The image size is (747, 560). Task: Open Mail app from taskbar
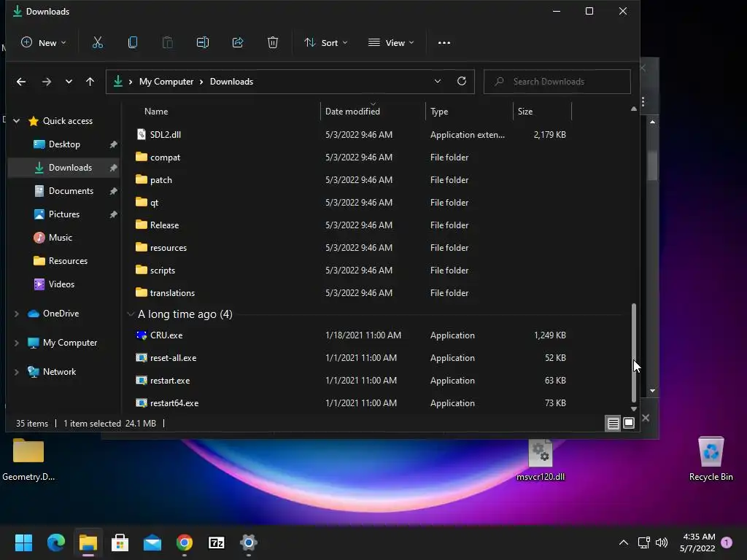coord(152,542)
